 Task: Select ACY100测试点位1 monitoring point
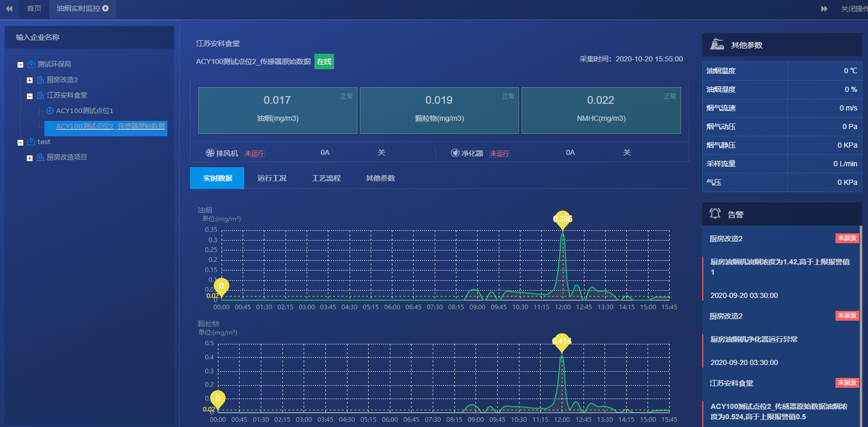pyautogui.click(x=85, y=110)
